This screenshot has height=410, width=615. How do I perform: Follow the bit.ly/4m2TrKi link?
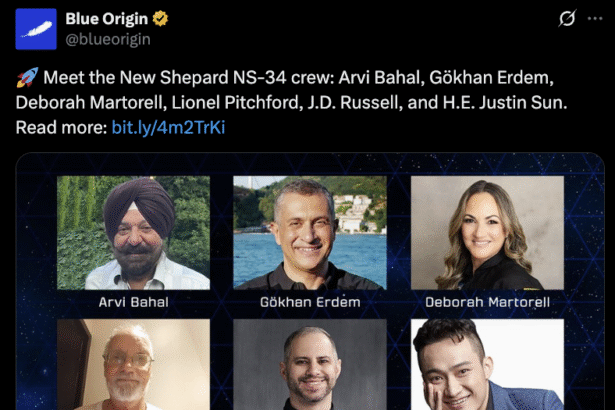coord(168,127)
